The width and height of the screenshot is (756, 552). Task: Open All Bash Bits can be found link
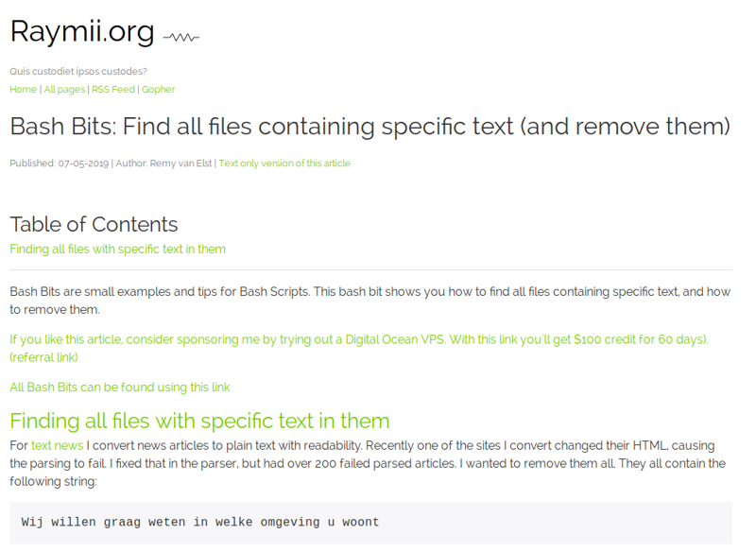(120, 388)
